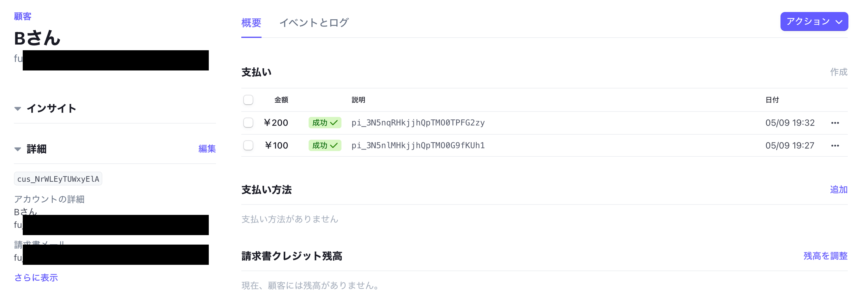Click 追加 to add a payment method
The height and width of the screenshot is (304, 868).
coord(838,189)
